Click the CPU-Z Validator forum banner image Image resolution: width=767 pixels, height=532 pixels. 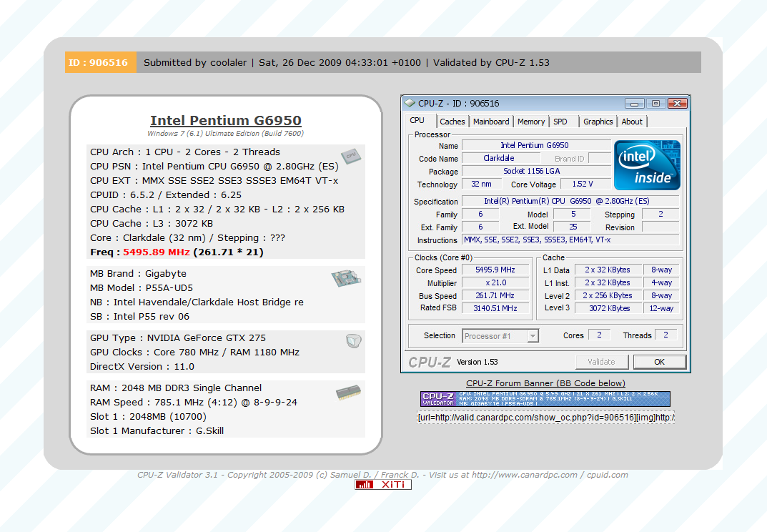pyautogui.click(x=545, y=399)
